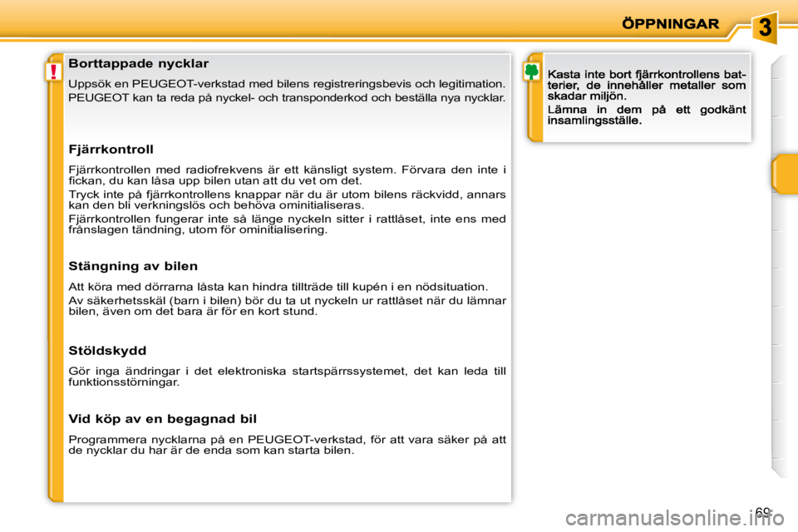Image resolution: width=798 pixels, height=532 pixels.
Task: Click the line Att köra med dörrarna låsta
Action: [x=278, y=287]
